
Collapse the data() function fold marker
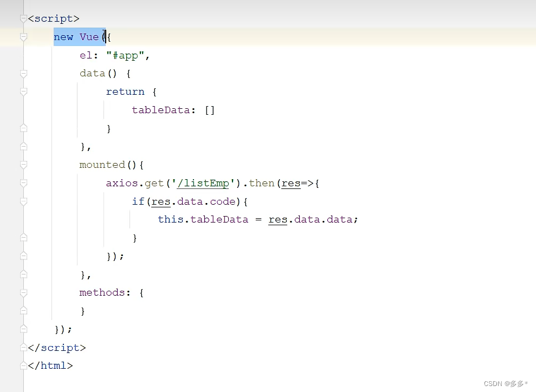pos(24,74)
